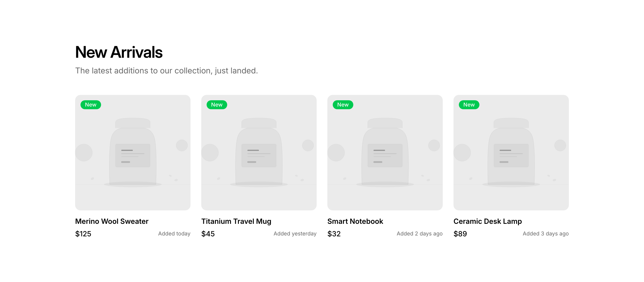Open the Smart Notebook title link
The height and width of the screenshot is (282, 644).
pyautogui.click(x=355, y=221)
